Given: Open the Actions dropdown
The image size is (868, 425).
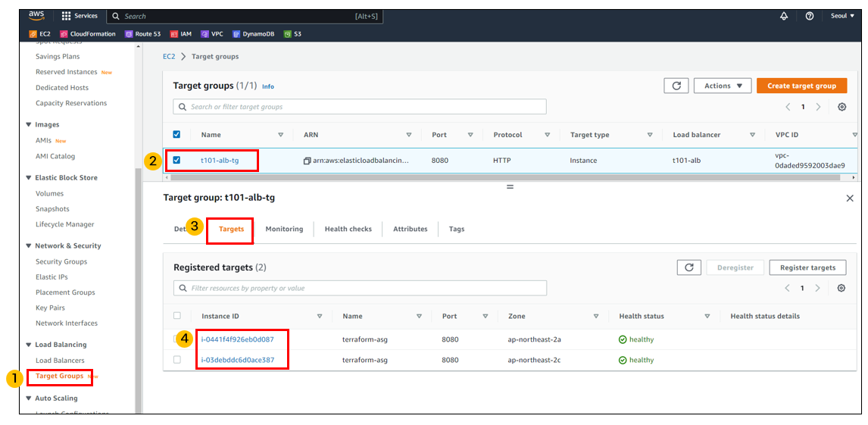Looking at the screenshot, I should [x=723, y=86].
